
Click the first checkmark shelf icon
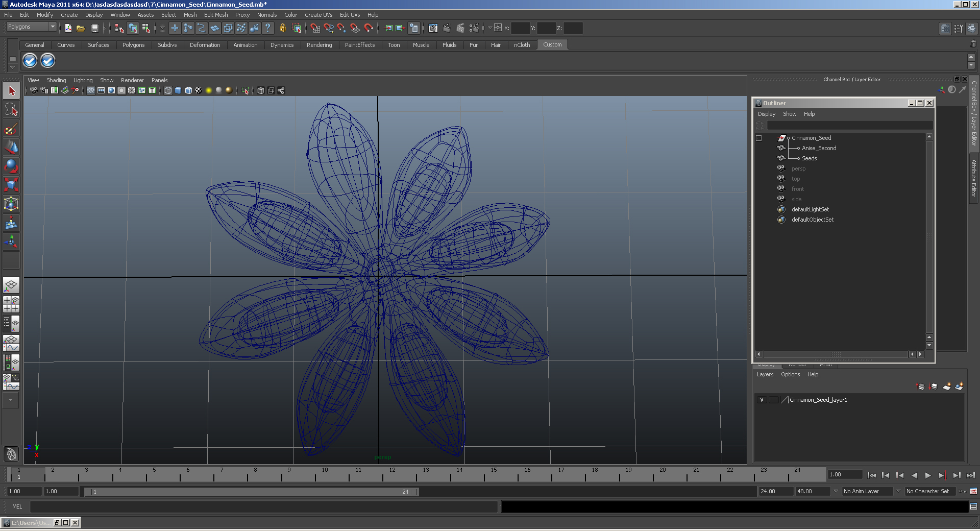[x=30, y=61]
